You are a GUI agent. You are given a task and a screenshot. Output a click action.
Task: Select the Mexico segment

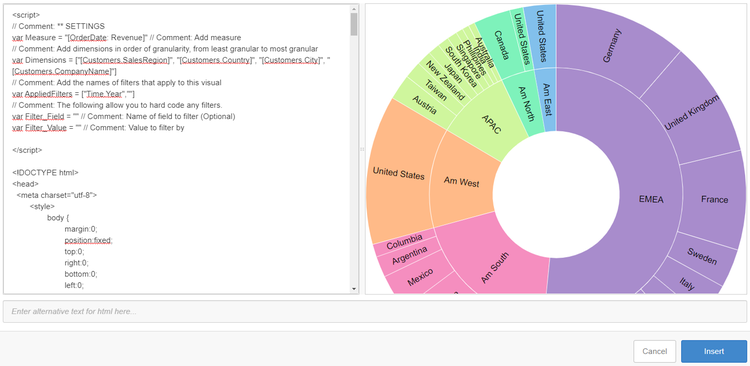tap(420, 277)
